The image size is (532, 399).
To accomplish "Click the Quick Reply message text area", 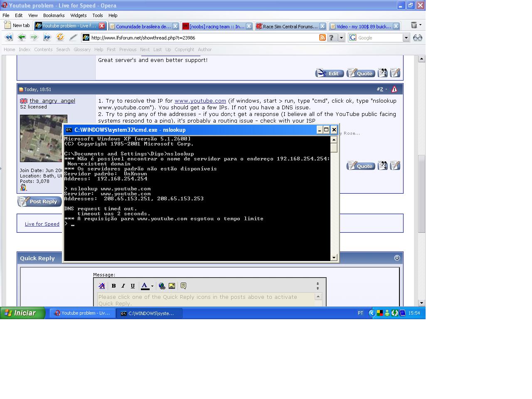I will point(206,300).
